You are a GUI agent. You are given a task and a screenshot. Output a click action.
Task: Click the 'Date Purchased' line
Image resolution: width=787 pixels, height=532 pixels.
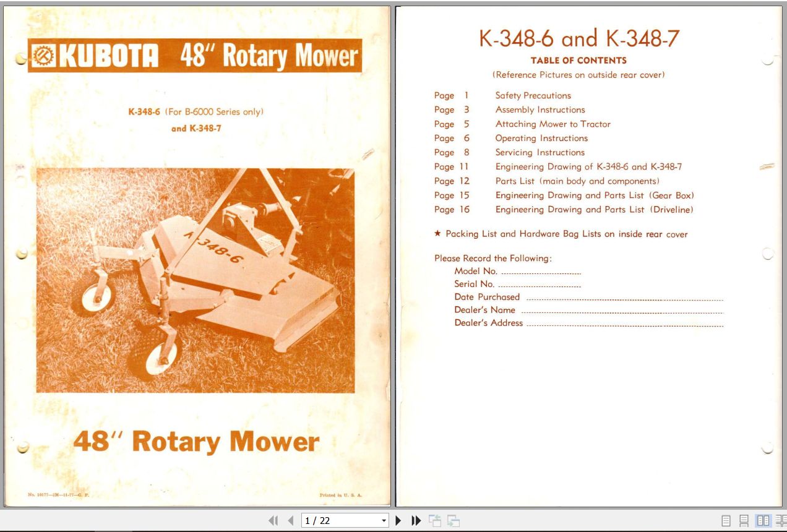click(588, 297)
